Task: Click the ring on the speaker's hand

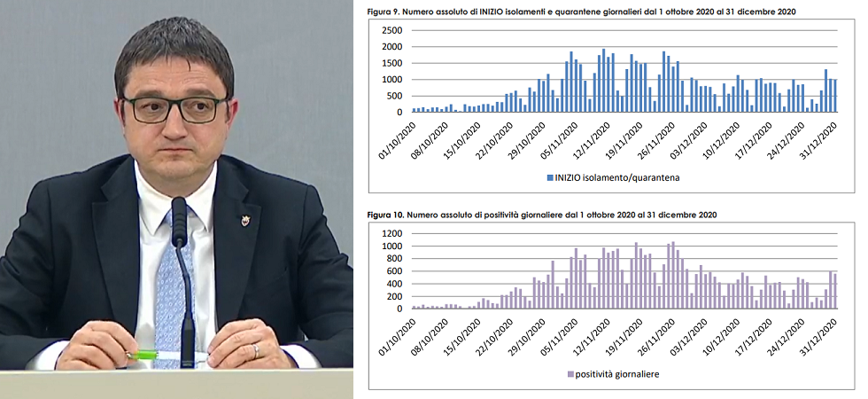Action: point(255,350)
